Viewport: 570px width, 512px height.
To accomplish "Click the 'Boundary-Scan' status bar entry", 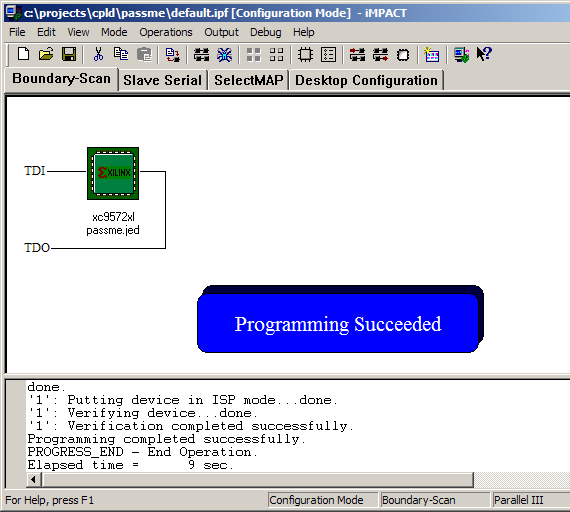I will pos(435,500).
